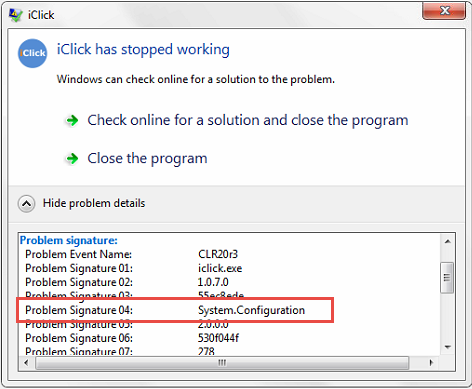Screen dimensions: 472x389
Task: Close the iClick error dialog window
Action: 444,11
